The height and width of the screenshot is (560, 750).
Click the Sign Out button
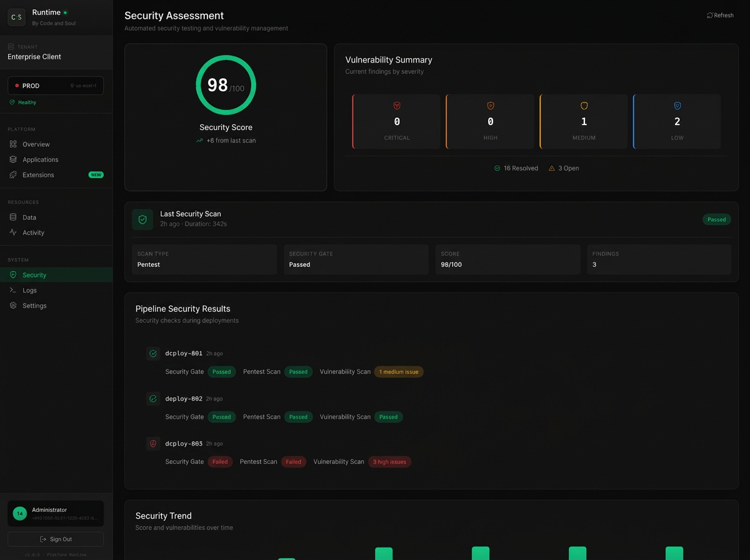(55, 539)
